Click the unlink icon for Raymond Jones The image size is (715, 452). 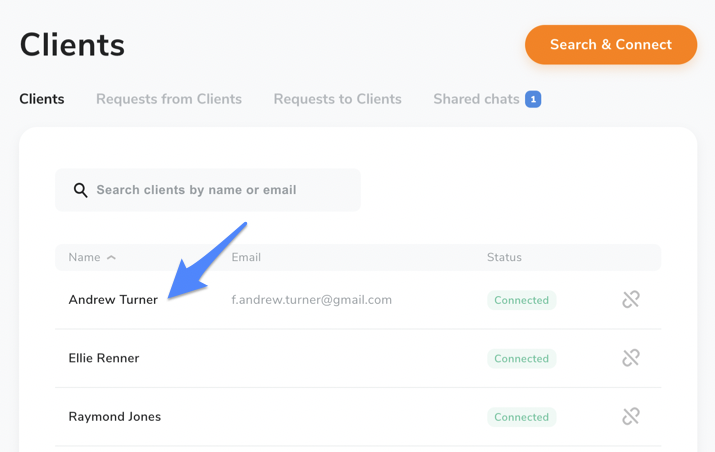tap(631, 416)
